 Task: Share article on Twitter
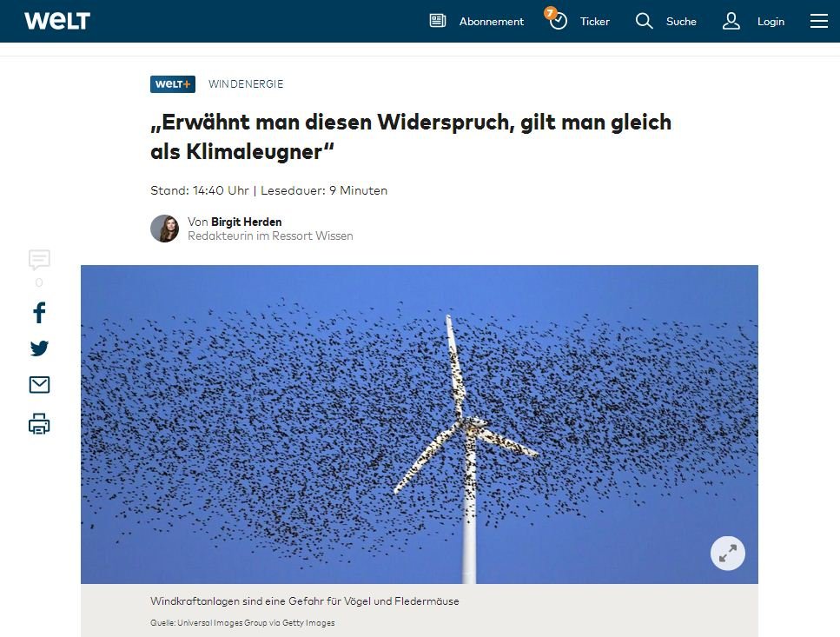tap(39, 348)
